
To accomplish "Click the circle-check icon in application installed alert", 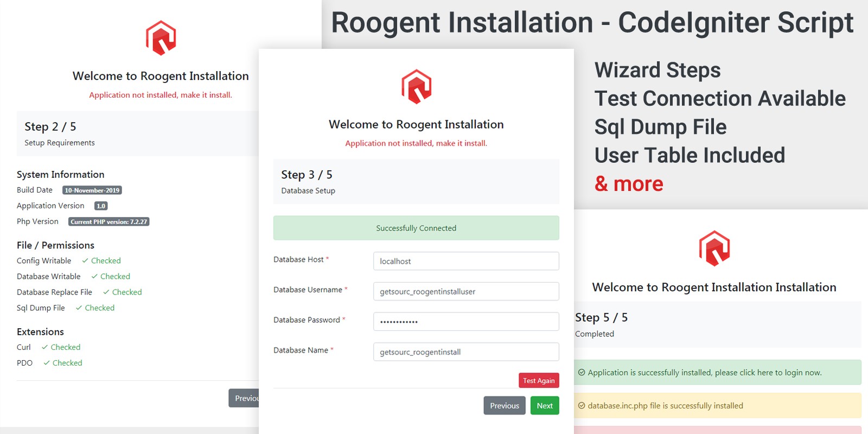I will click(x=582, y=373).
